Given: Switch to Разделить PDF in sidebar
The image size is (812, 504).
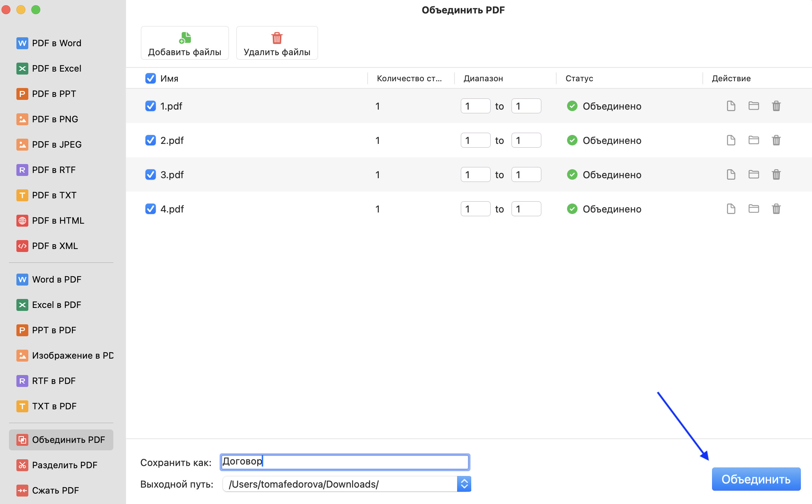Looking at the screenshot, I should (64, 465).
